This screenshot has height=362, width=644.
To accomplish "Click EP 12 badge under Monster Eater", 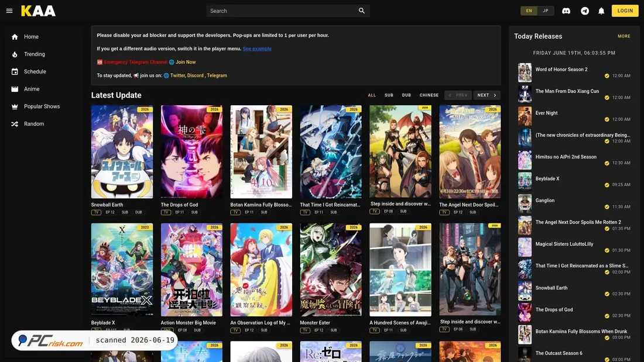I will point(318,330).
